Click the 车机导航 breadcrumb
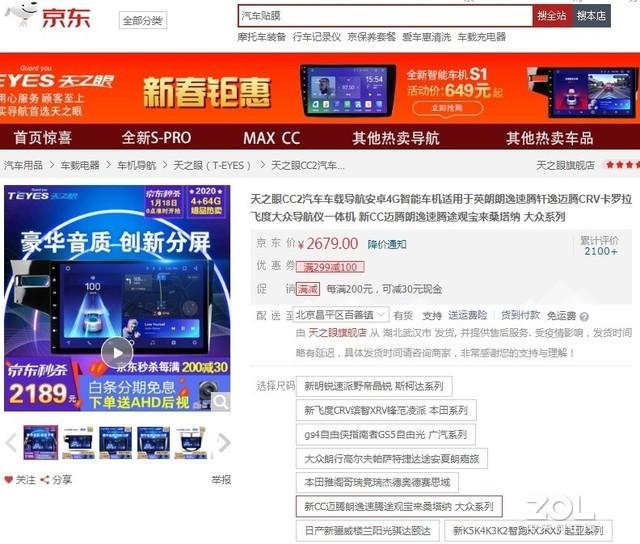 (x=136, y=165)
